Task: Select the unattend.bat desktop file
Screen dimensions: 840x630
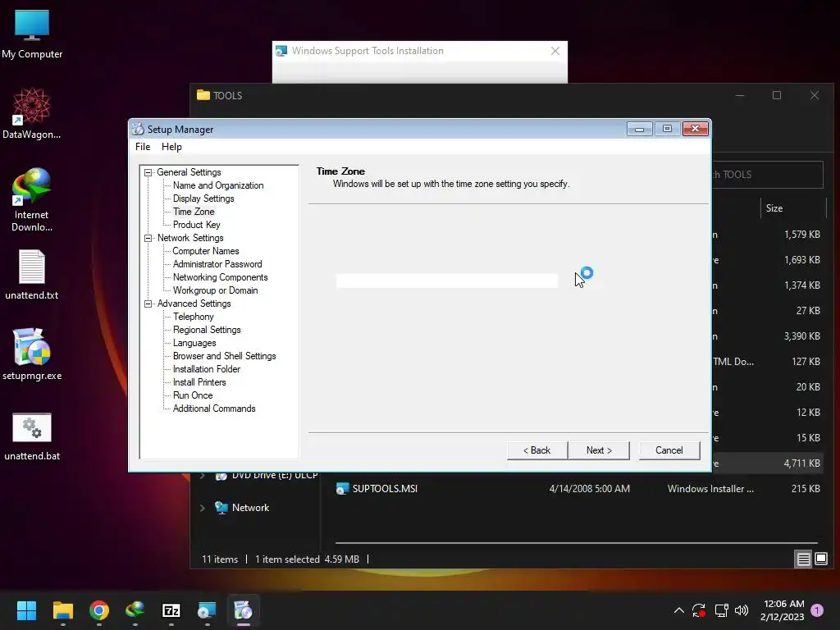Action: click(x=32, y=436)
